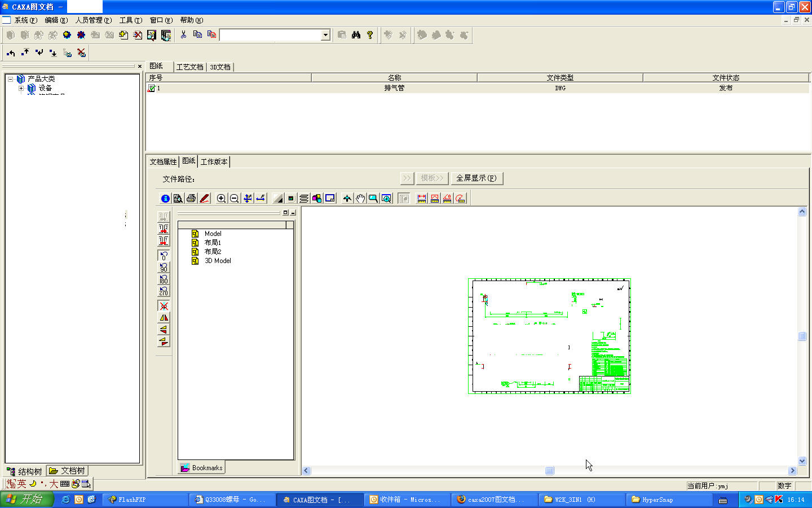Select the Model layout entry

(x=213, y=234)
